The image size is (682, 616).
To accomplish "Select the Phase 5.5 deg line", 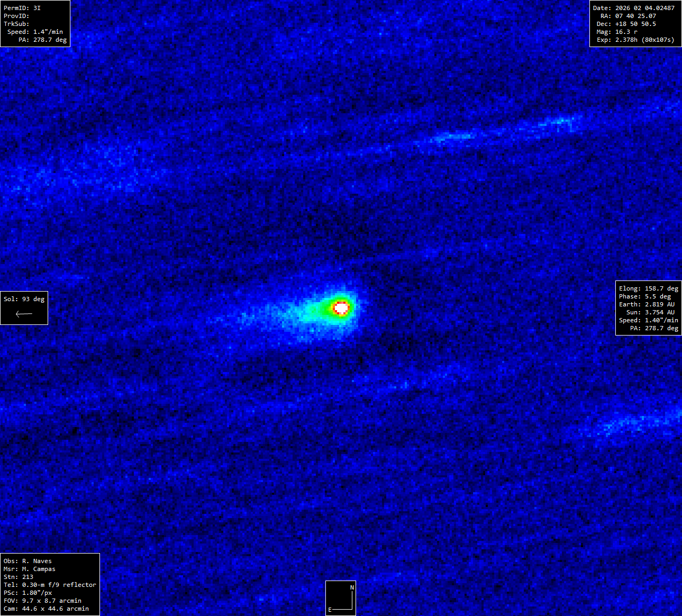I will (x=644, y=296).
